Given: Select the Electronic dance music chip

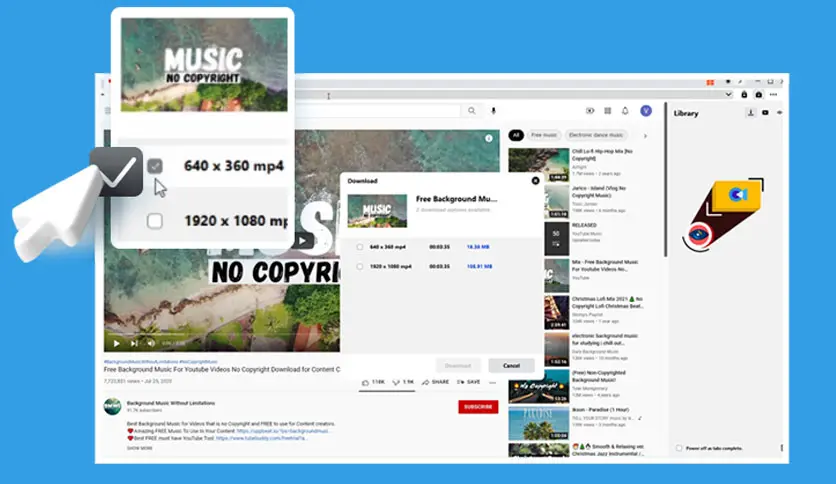Looking at the screenshot, I should point(596,135).
